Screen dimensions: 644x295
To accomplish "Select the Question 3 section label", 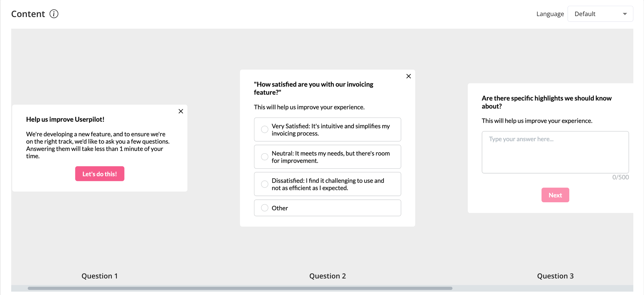I will (555, 276).
